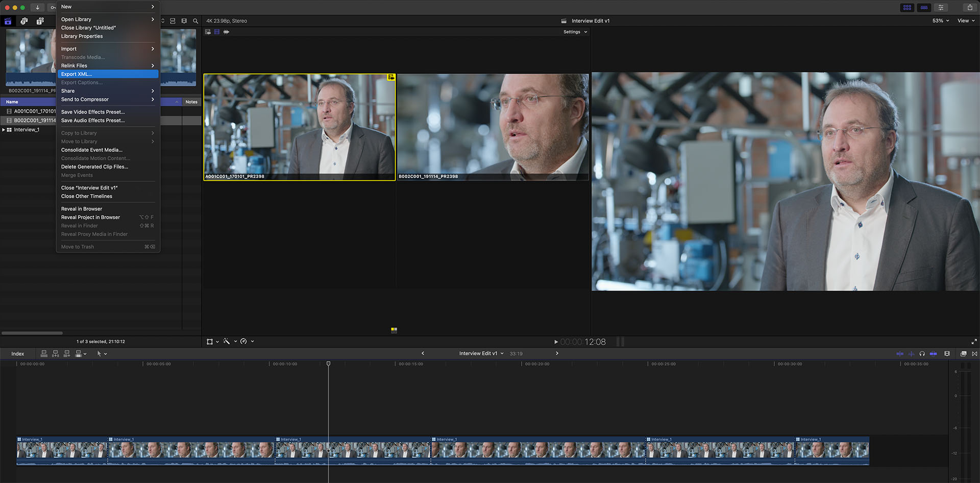Click the Retime speedometer icon
The image size is (980, 483).
point(243,342)
